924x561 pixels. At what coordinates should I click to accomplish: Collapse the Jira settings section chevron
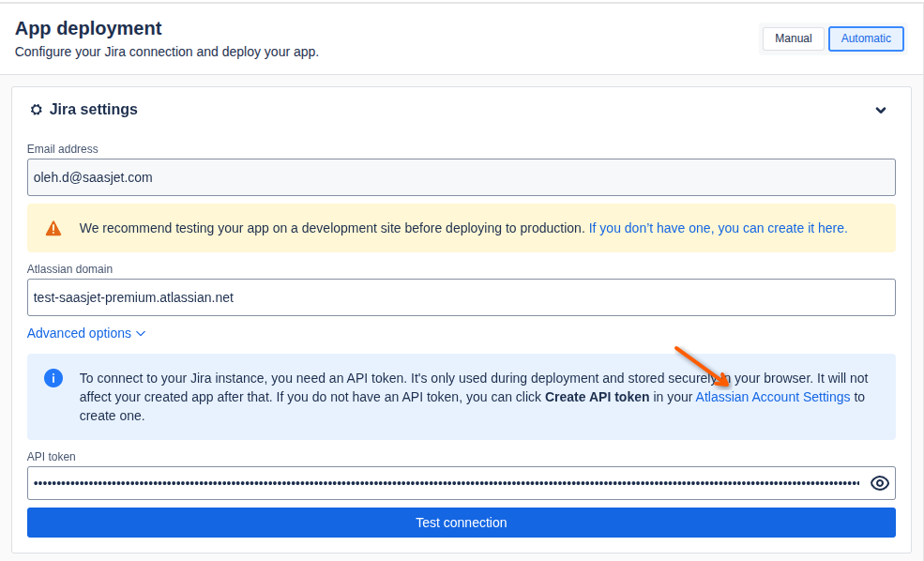[x=881, y=110]
